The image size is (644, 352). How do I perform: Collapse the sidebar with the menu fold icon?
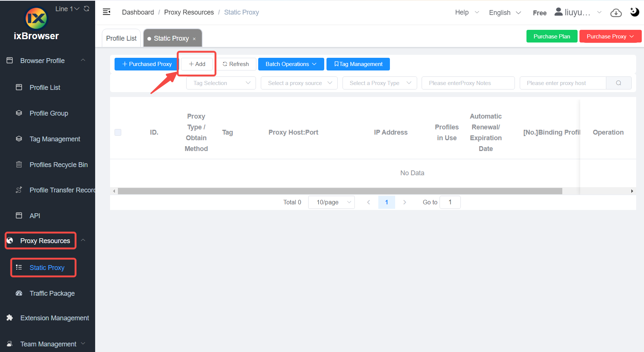pos(107,12)
